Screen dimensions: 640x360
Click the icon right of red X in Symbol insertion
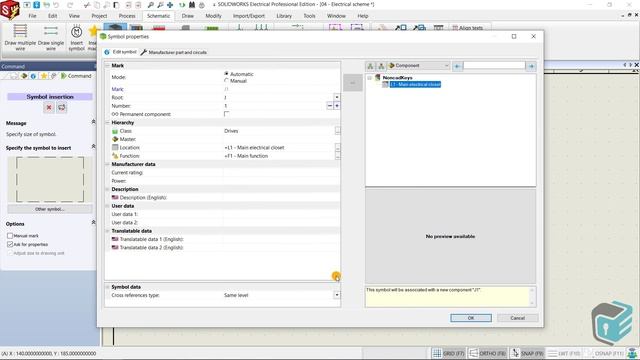tap(62, 107)
